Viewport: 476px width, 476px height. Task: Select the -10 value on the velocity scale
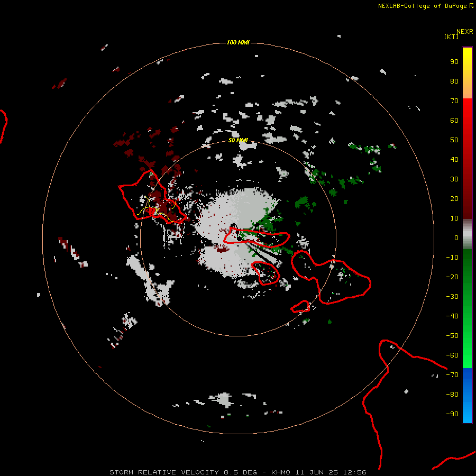point(452,258)
